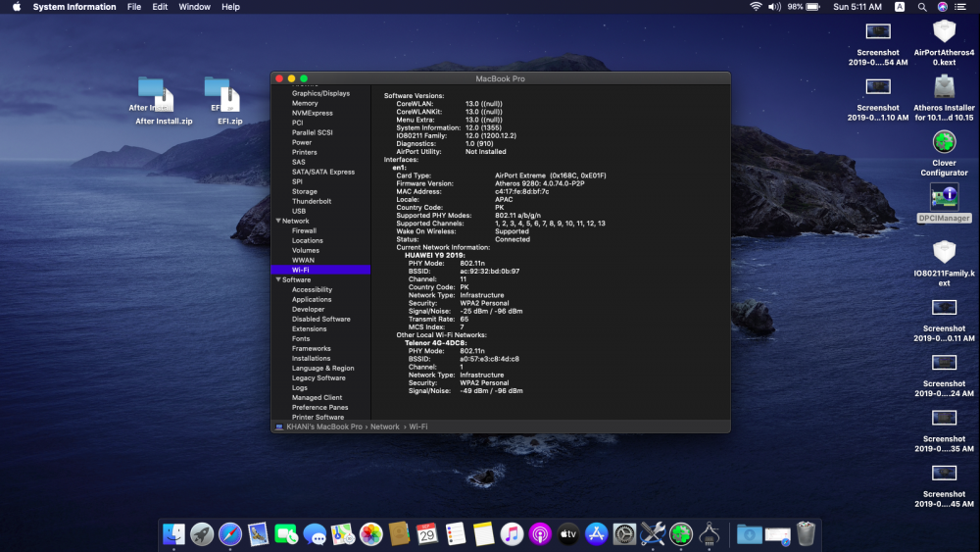980x552 pixels.
Task: Select Disabled Software in sidebar
Action: coord(320,319)
